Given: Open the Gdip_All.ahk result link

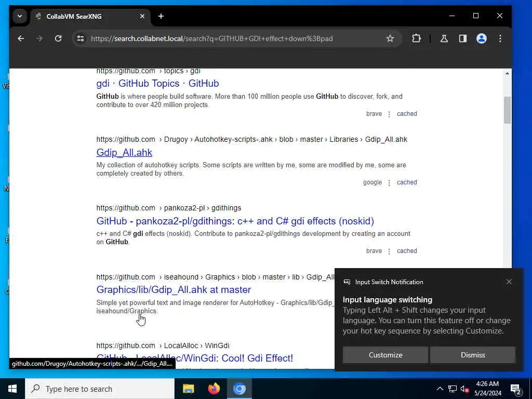Looking at the screenshot, I should (x=124, y=152).
